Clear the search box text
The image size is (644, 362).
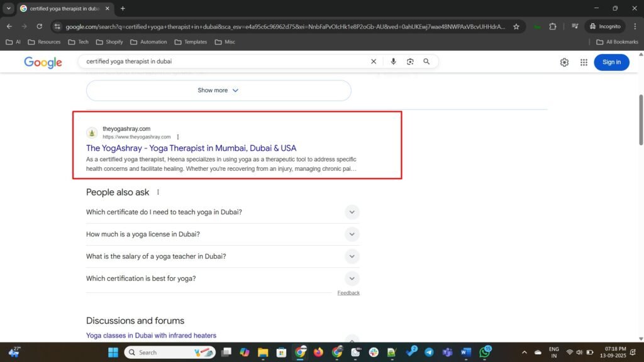[374, 62]
